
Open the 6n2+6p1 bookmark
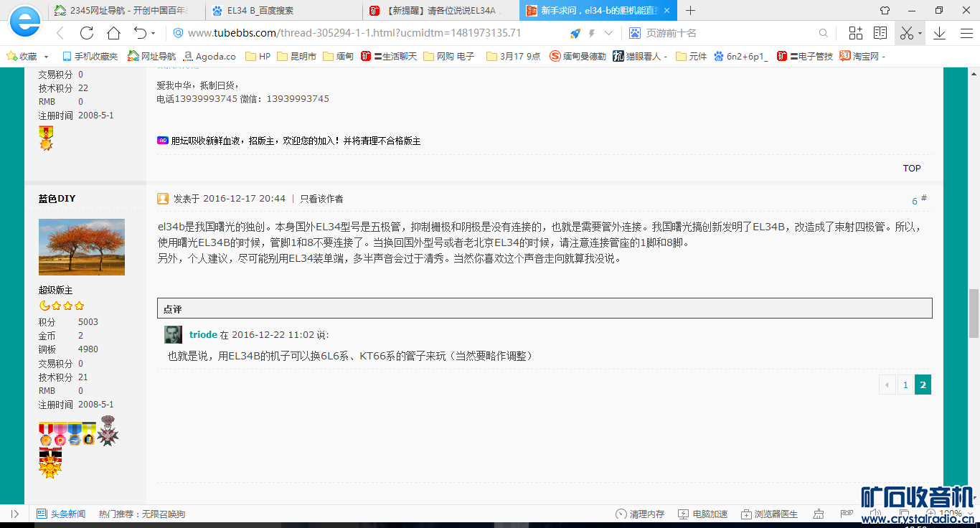(741, 56)
